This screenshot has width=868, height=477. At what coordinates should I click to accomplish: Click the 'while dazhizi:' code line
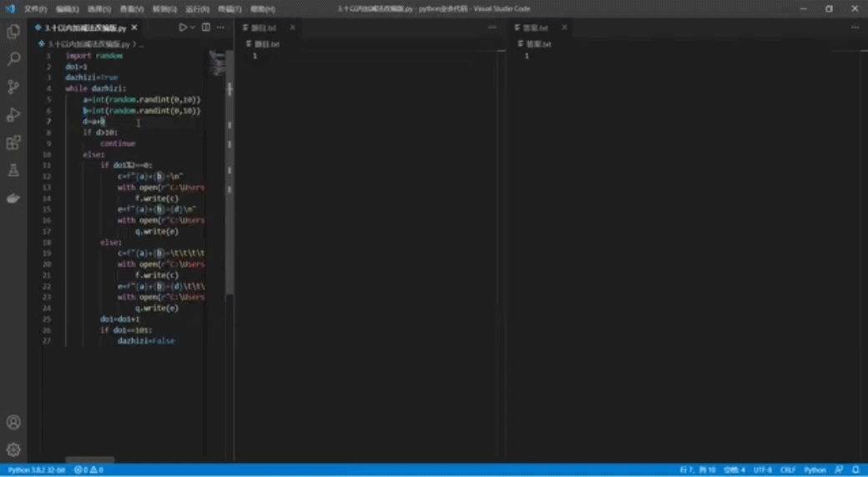[96, 88]
